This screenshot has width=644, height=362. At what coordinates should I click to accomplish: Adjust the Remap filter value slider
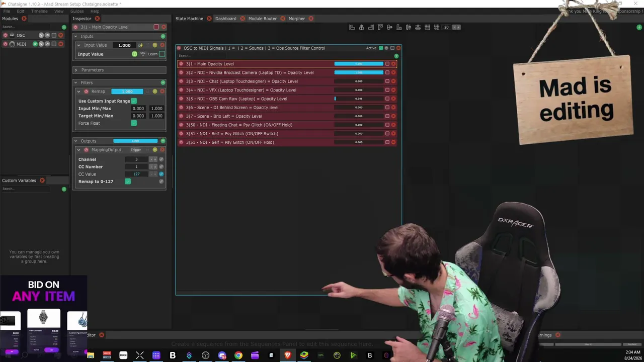(x=127, y=92)
